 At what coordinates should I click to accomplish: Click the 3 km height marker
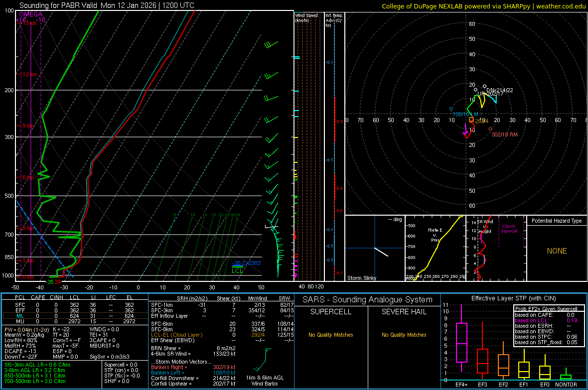(28, 229)
